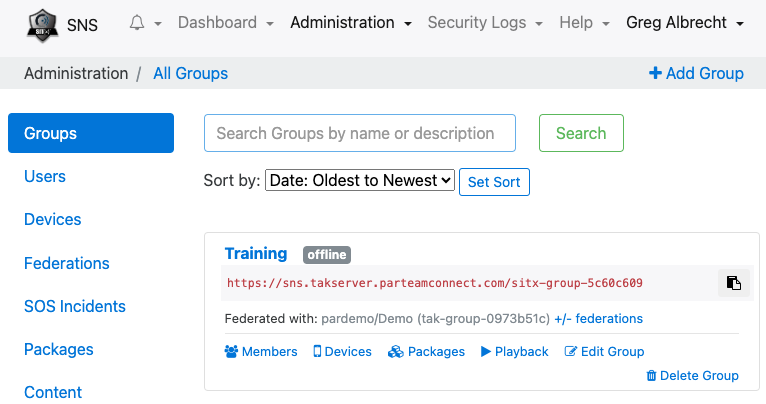This screenshot has width=766, height=404.
Task: Copy the Training group URL to clipboard
Action: coord(733,283)
